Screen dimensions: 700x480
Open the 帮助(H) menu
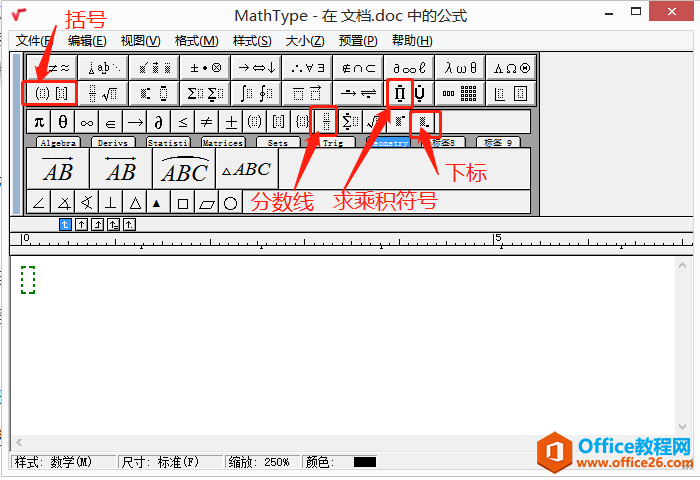coord(412,41)
